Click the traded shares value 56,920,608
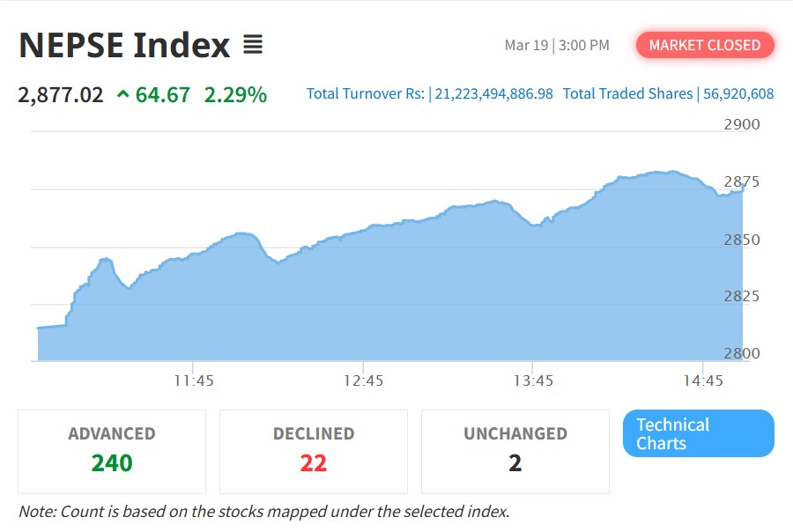The width and height of the screenshot is (793, 532). pyautogui.click(x=738, y=93)
